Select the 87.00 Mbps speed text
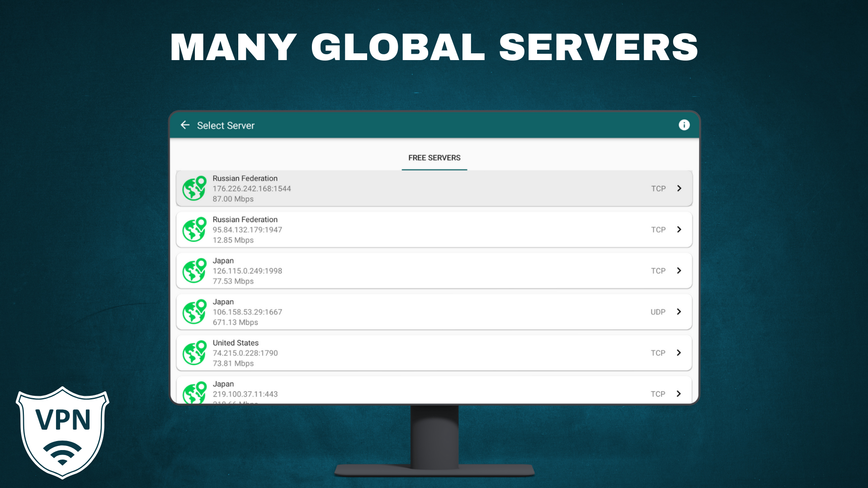The width and height of the screenshot is (868, 488). [233, 199]
